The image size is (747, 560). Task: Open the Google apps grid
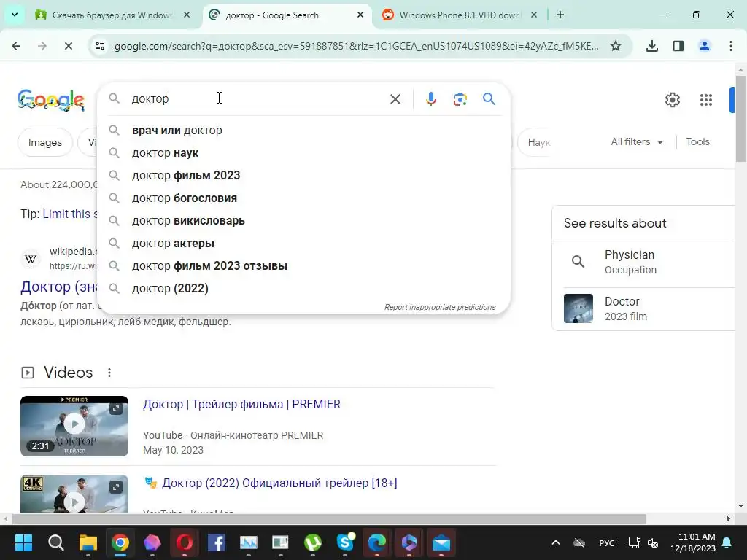pyautogui.click(x=705, y=100)
